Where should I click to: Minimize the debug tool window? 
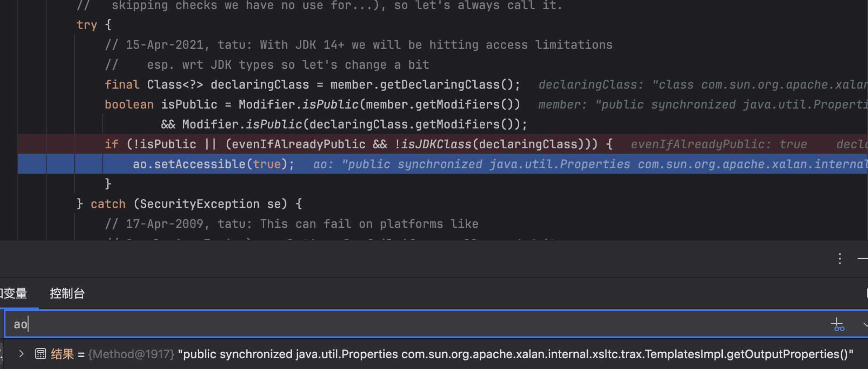pyautogui.click(x=863, y=259)
